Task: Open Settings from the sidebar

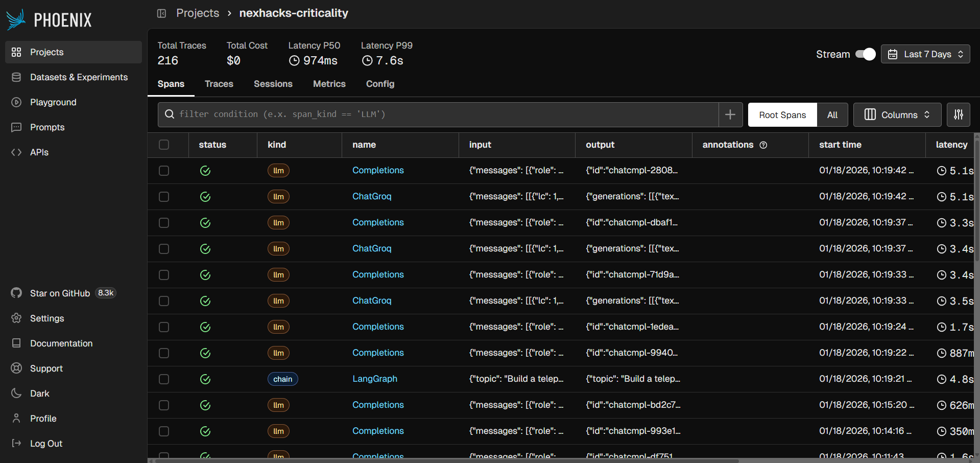Action: [74, 318]
